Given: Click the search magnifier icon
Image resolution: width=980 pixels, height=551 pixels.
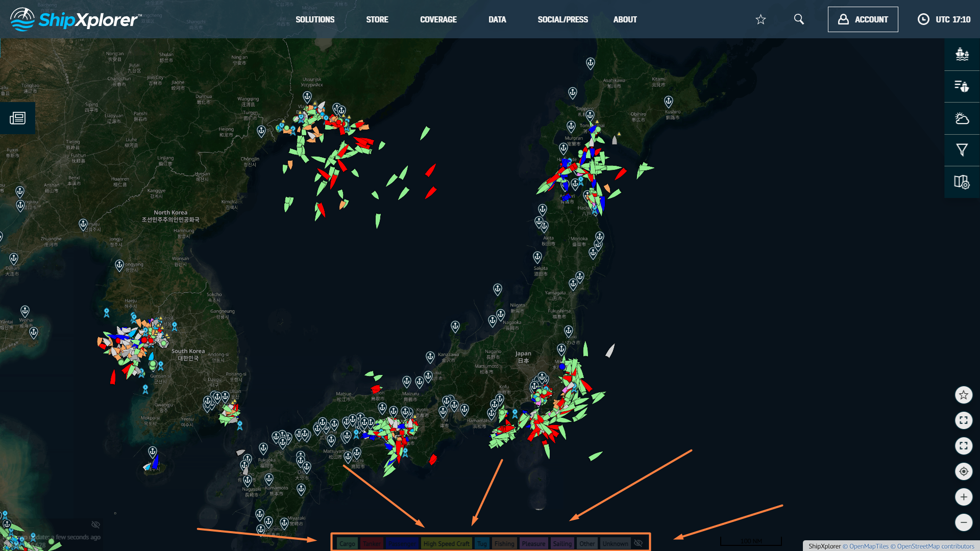Looking at the screenshot, I should tap(799, 19).
